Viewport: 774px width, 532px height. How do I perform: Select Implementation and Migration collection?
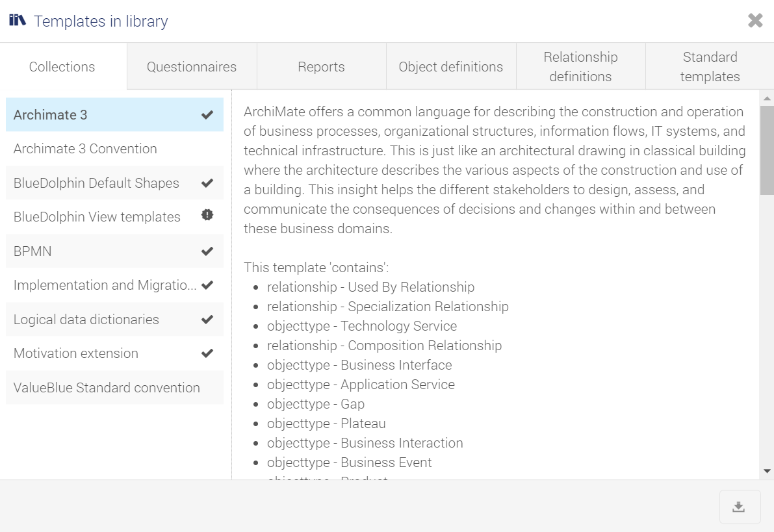(114, 285)
